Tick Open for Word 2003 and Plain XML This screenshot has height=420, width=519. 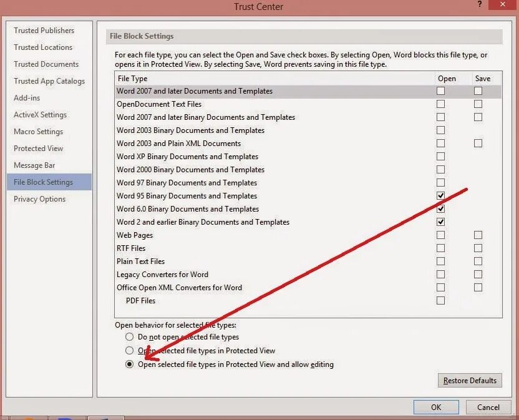pos(440,143)
